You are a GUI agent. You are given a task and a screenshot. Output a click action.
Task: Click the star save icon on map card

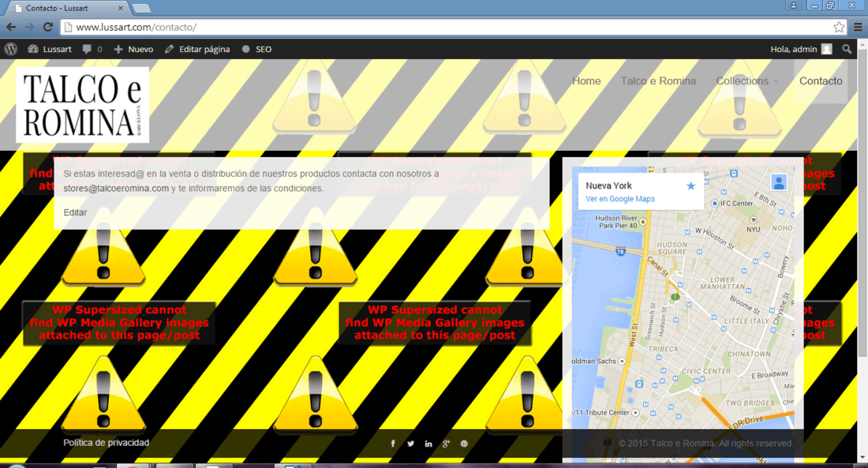[691, 186]
